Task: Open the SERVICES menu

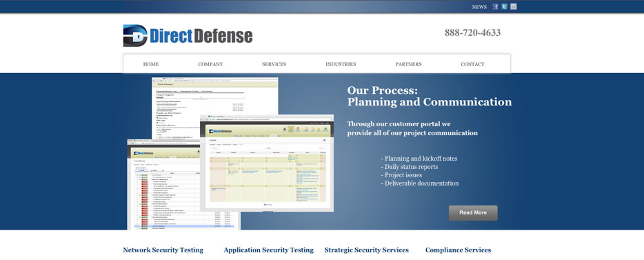Action: tap(274, 64)
